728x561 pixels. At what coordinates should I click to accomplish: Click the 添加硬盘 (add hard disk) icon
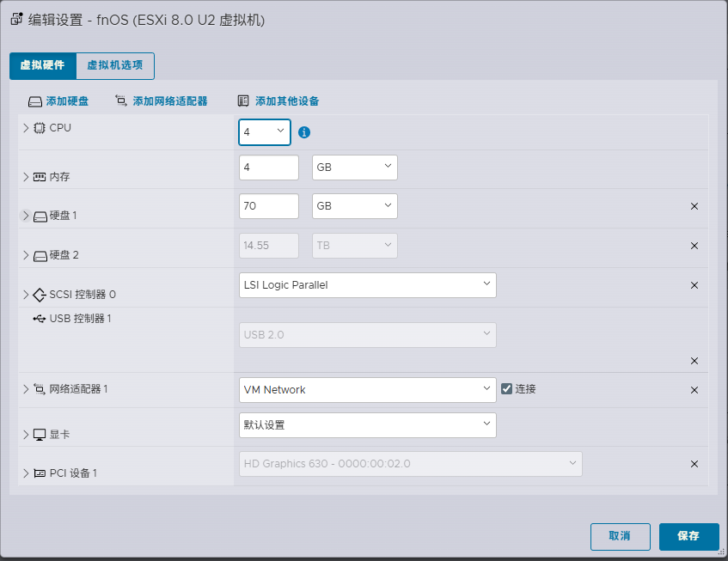click(x=34, y=101)
